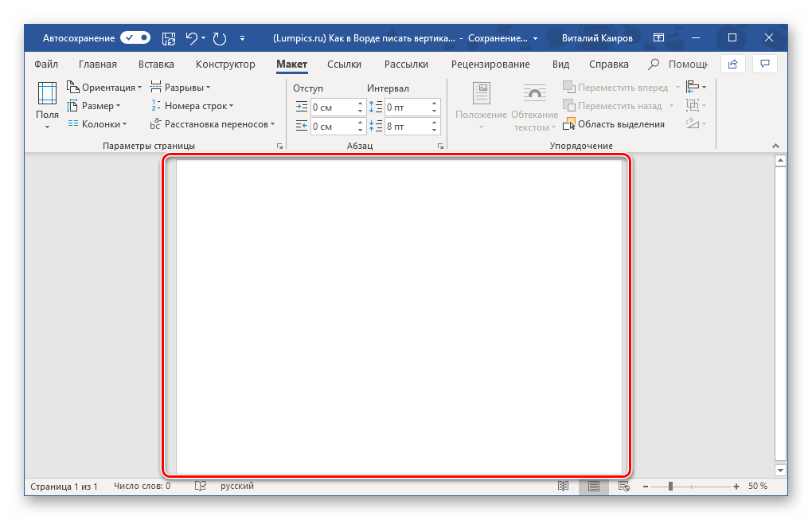
Task: Select Web Layout view icon in status bar
Action: [x=623, y=486]
